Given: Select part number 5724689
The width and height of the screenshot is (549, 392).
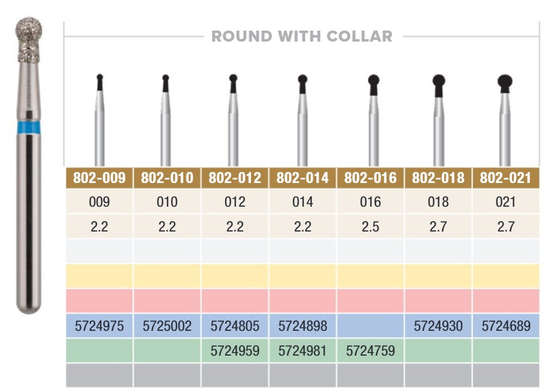Looking at the screenshot, I should pyautogui.click(x=506, y=326).
